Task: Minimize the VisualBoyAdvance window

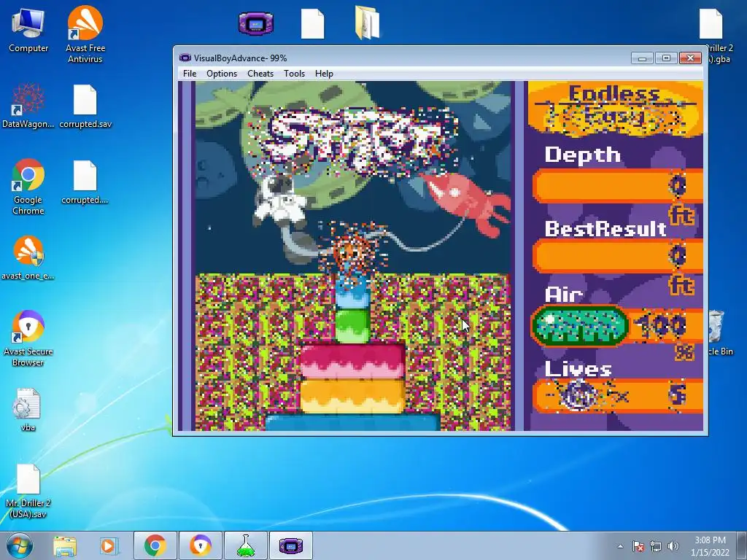Action: pyautogui.click(x=642, y=58)
